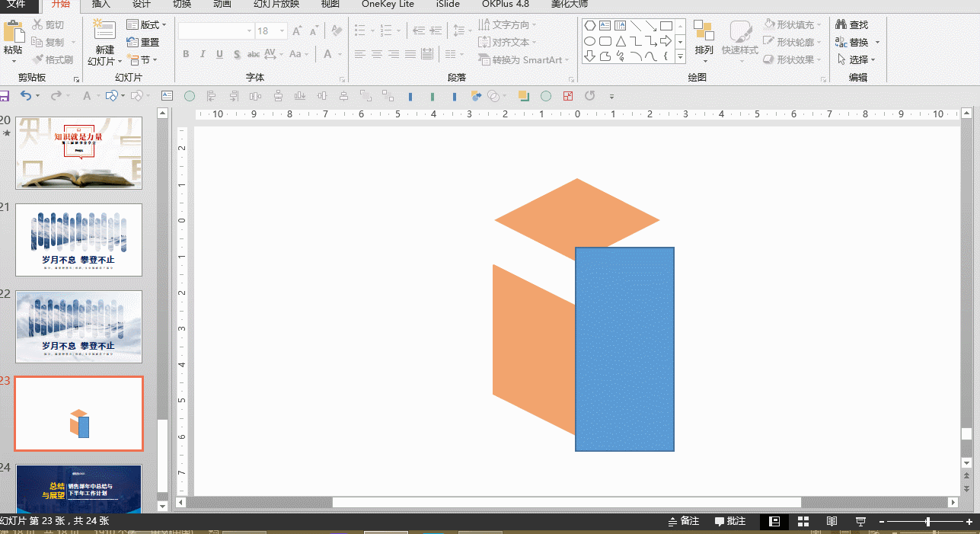The image size is (980, 534).
Task: Start Slide Show view icon in status bar
Action: (x=860, y=521)
